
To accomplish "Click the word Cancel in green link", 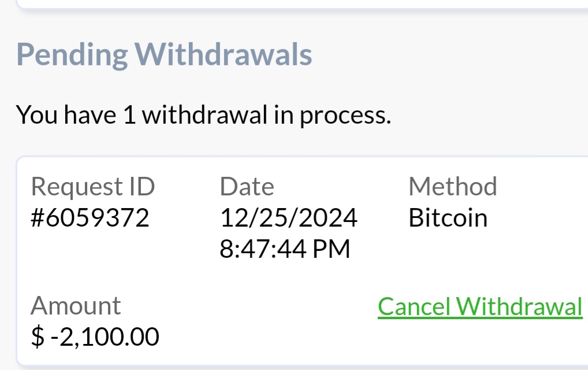I will (414, 306).
